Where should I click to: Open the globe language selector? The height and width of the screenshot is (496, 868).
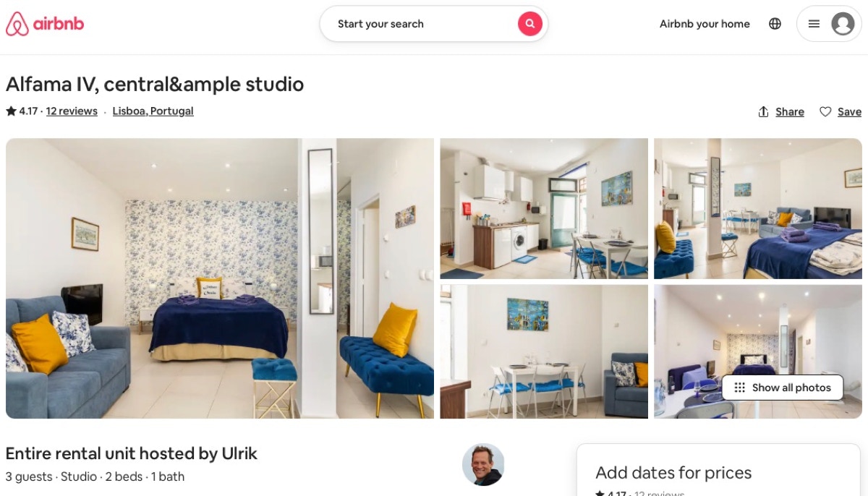(775, 24)
